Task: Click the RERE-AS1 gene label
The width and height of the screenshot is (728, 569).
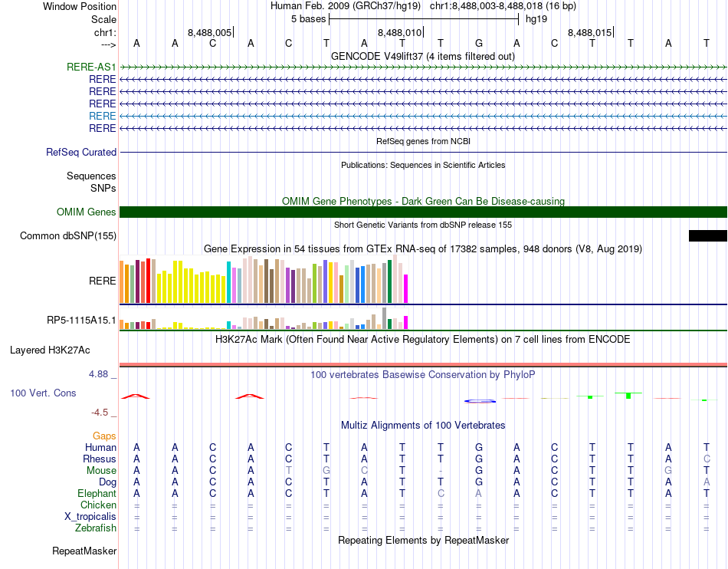Action: pyautogui.click(x=91, y=67)
